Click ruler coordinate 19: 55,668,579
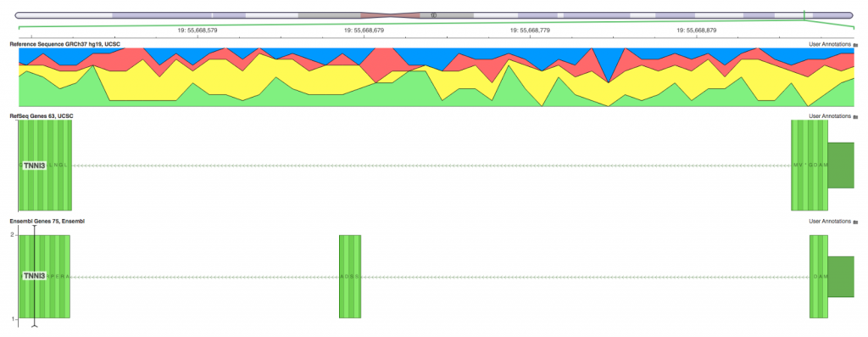The image size is (868, 337). [x=198, y=31]
